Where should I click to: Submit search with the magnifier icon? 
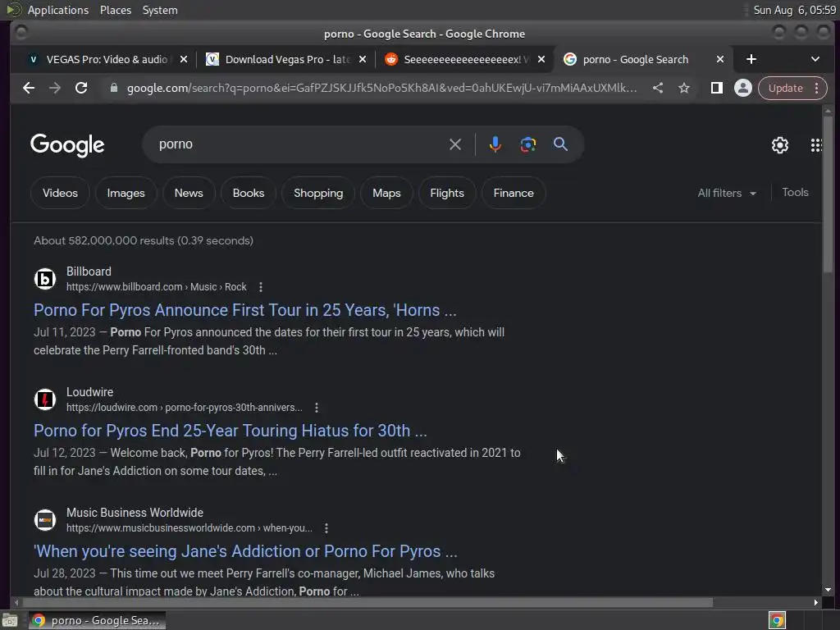pyautogui.click(x=560, y=144)
